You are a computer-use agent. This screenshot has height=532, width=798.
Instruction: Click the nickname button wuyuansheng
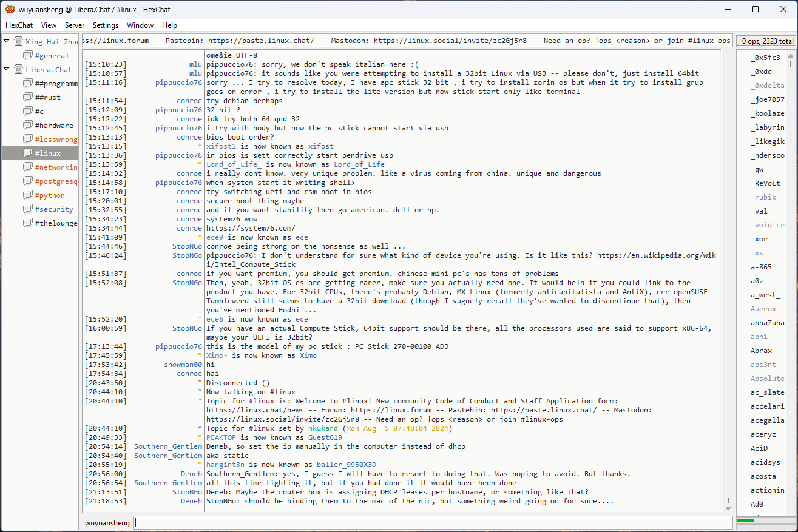coord(107,522)
